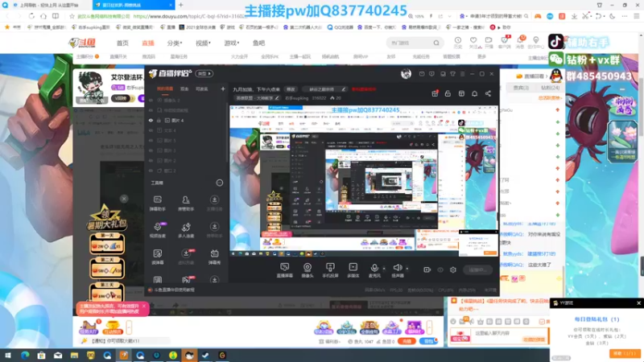Viewport: 644px width, 362px height.
Task: Open the 房管助手 tool icon
Action: pos(186,203)
